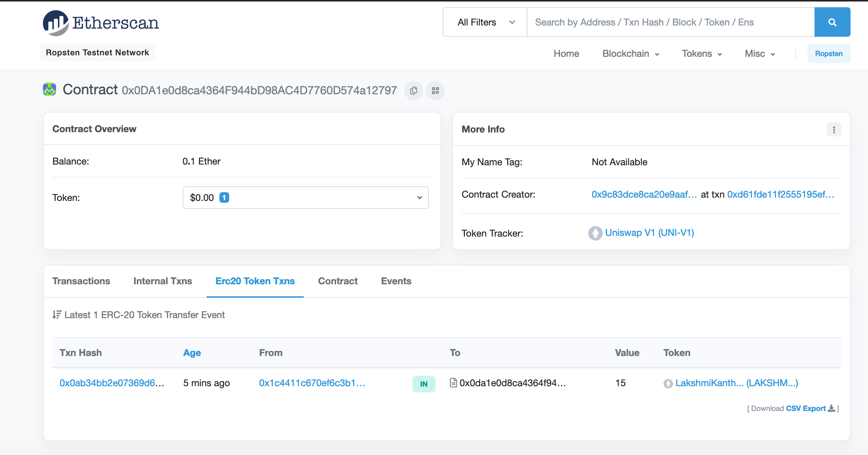Click the blue search magnifier button
The image size is (868, 455).
click(x=832, y=22)
